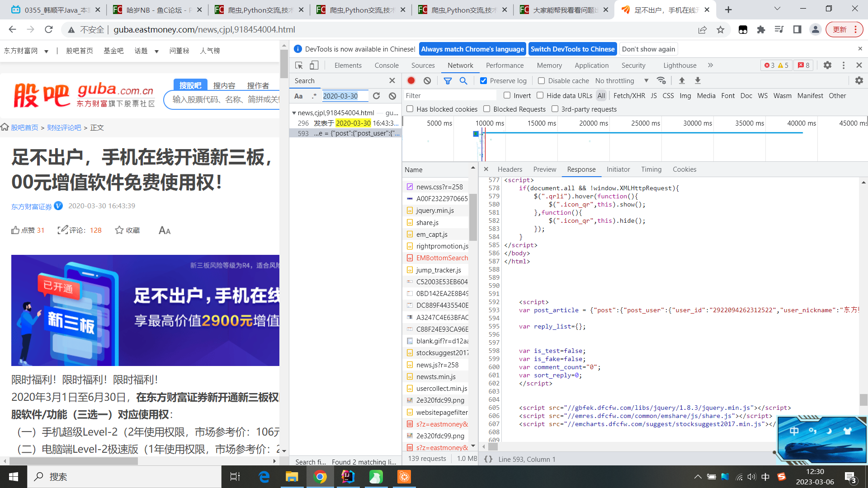Open Edge browser from taskbar
The height and width of the screenshot is (488, 868).
click(x=264, y=477)
